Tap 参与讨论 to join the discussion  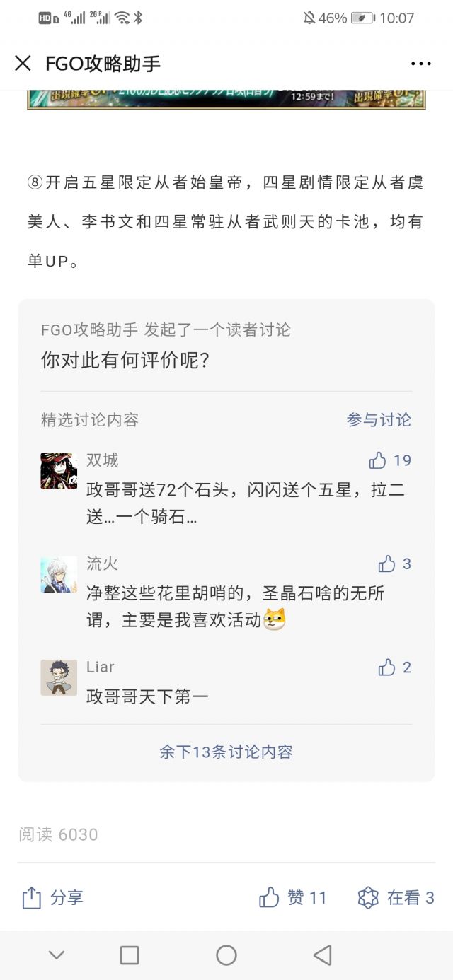click(379, 420)
